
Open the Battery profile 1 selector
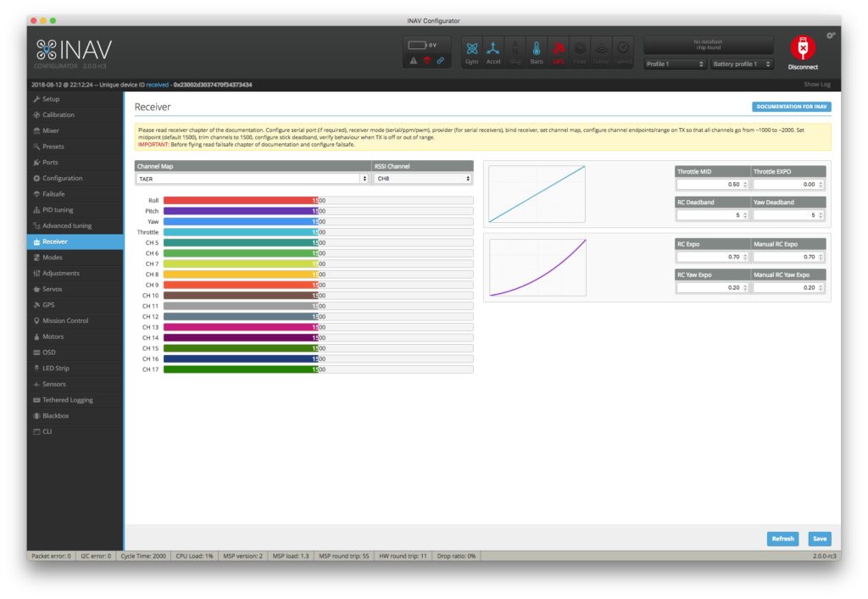(742, 64)
